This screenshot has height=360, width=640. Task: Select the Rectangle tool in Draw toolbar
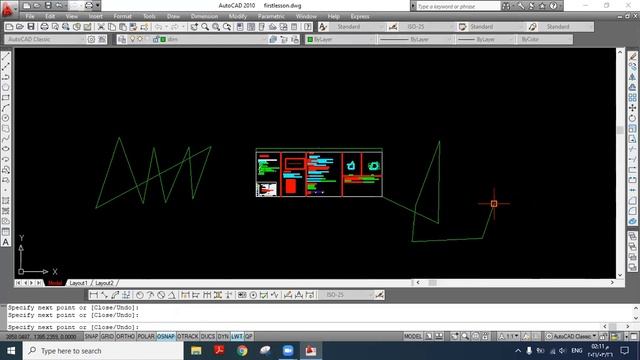pos(6,98)
